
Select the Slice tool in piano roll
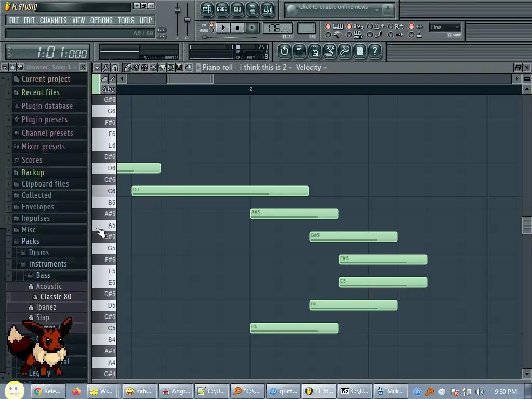coord(162,68)
